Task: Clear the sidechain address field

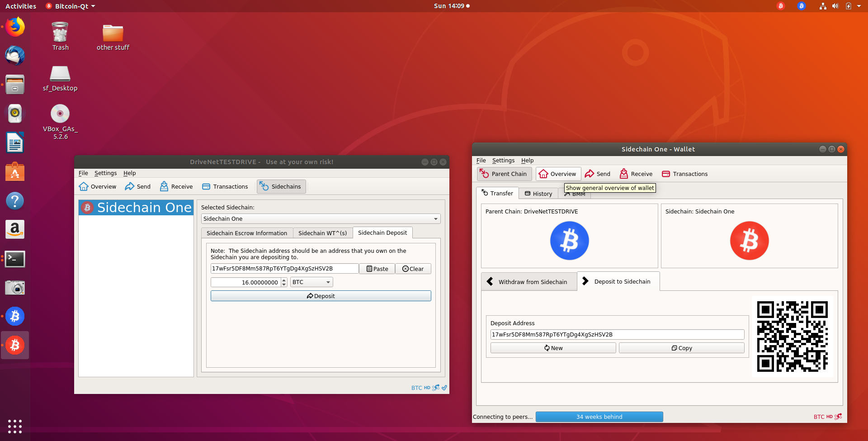Action: (413, 269)
